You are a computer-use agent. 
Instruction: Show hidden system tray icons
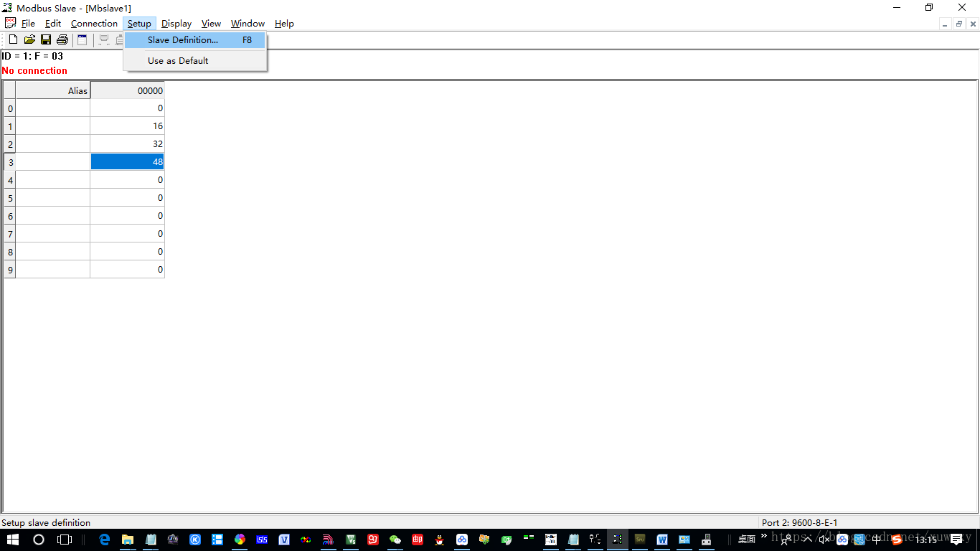[807, 539]
